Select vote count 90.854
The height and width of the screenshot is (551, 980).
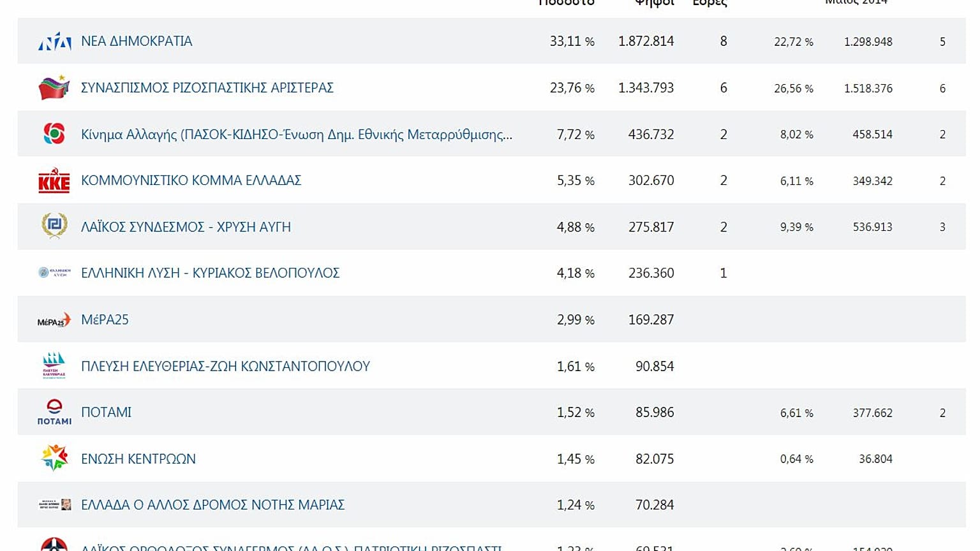tap(655, 366)
